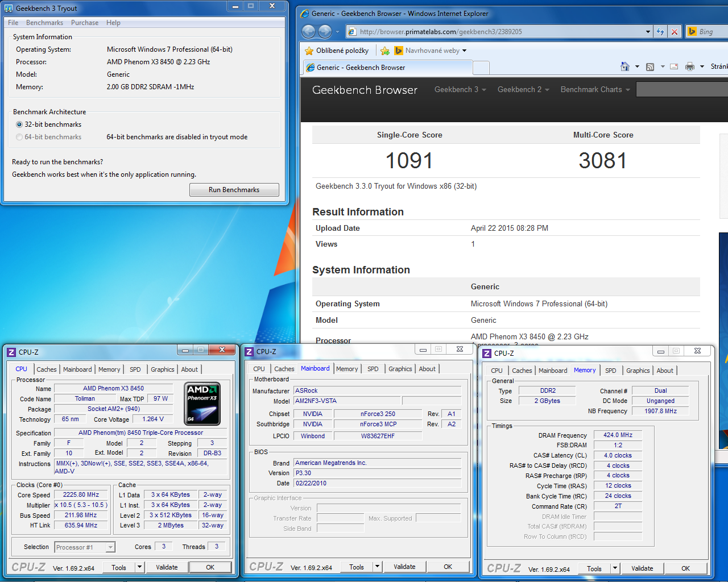Click the single-core score value 1091
Image resolution: width=728 pixels, height=582 pixels.
click(x=409, y=161)
